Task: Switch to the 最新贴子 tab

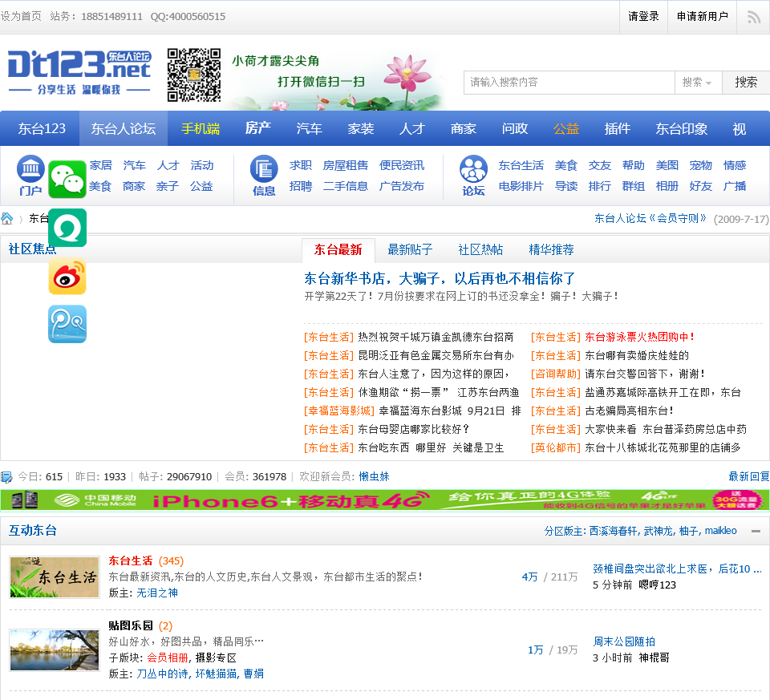Action: click(x=410, y=250)
